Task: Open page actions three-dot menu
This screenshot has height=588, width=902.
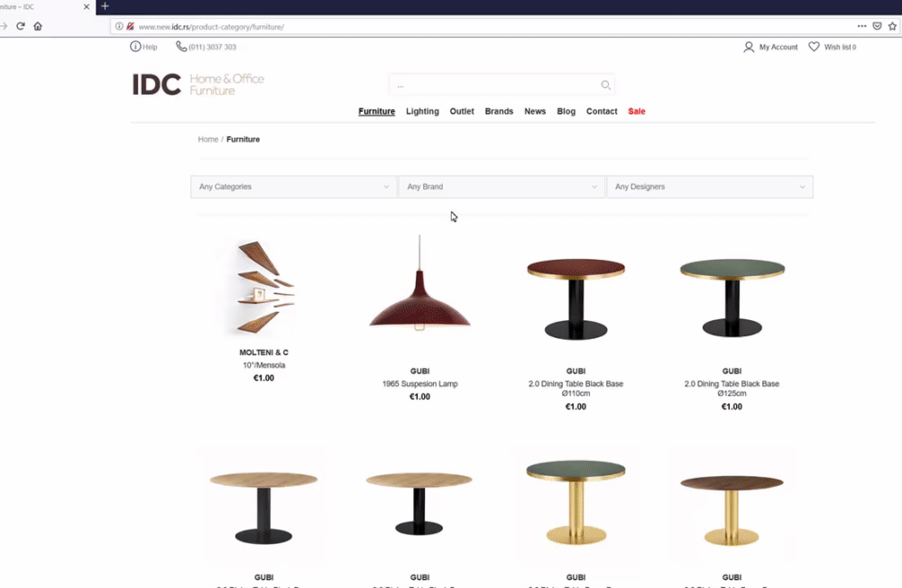Action: pyautogui.click(x=861, y=26)
